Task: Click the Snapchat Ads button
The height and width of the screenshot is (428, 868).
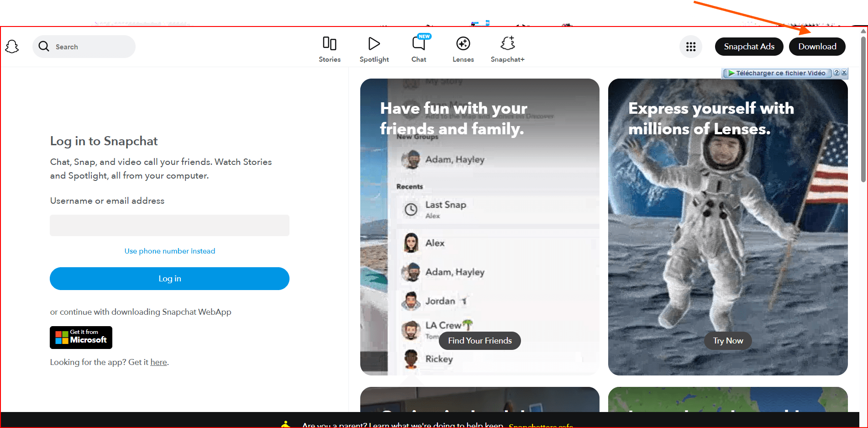Action: pos(749,47)
